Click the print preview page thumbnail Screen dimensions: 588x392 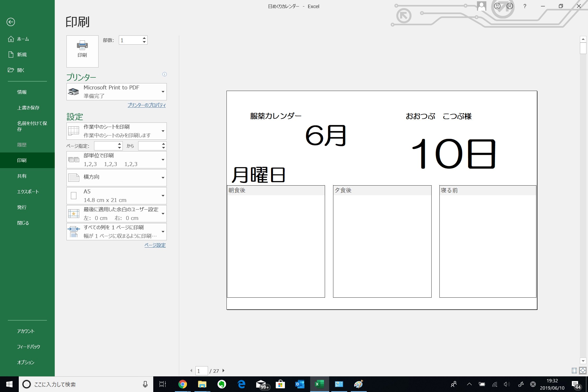point(382,200)
